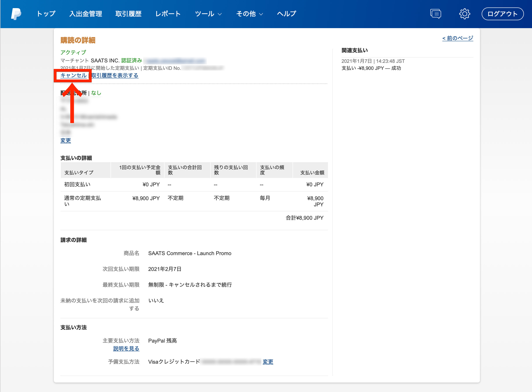The height and width of the screenshot is (392, 532).
Task: Click 説明を見る link
Action: [126, 348]
